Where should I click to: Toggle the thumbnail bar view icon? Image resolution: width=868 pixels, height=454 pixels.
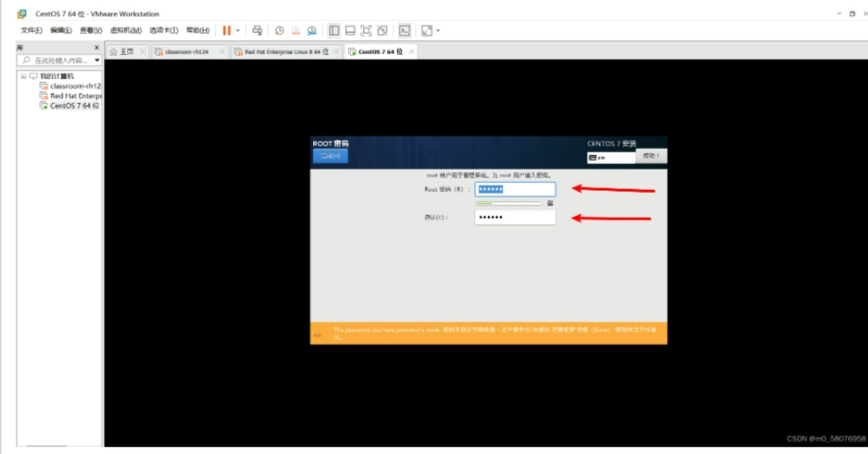click(350, 31)
